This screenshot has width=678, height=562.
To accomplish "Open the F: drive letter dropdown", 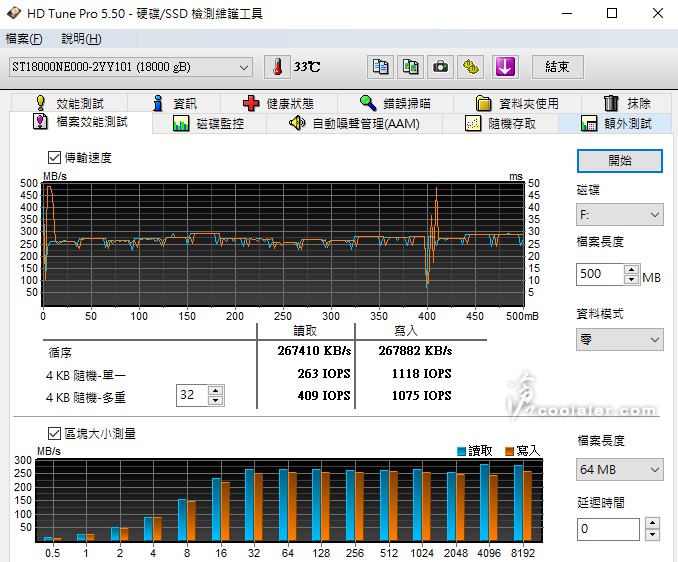I will (620, 215).
